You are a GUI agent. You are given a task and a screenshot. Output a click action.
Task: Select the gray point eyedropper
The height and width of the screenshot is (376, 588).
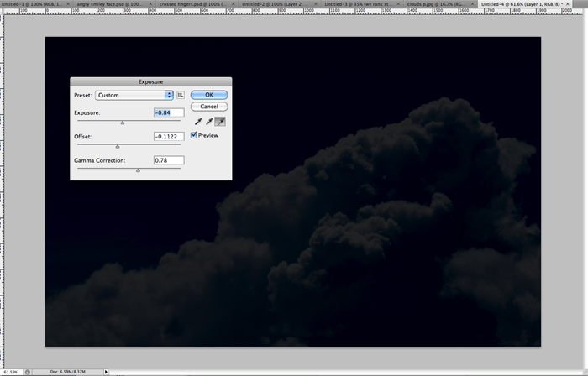click(209, 122)
